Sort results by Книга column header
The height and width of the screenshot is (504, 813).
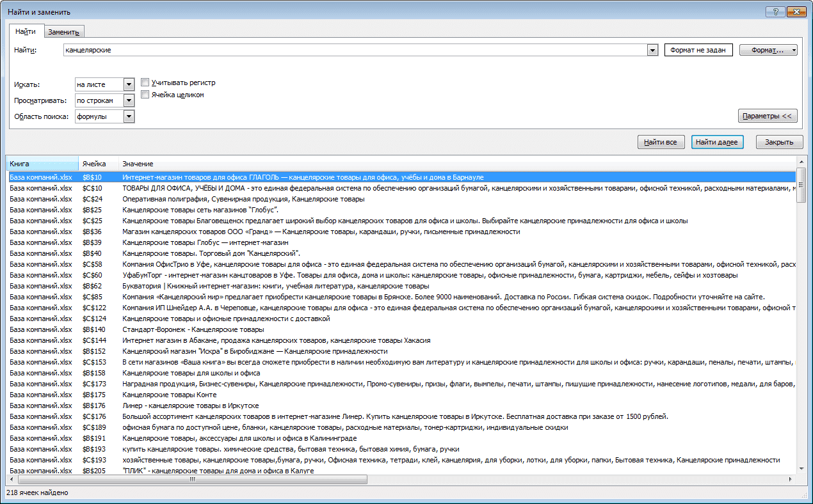pyautogui.click(x=42, y=164)
